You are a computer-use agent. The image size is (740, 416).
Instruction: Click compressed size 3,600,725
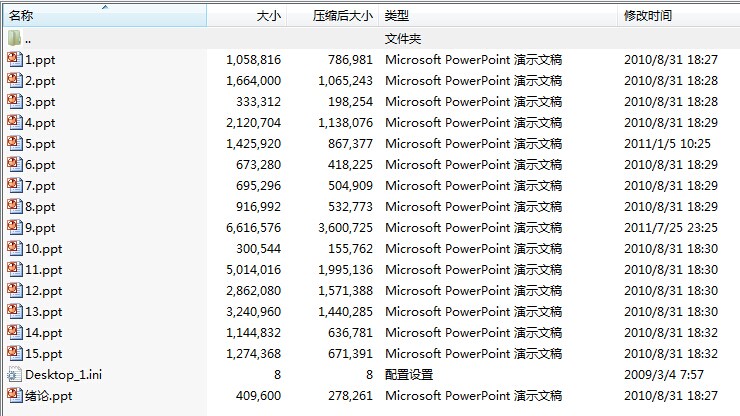click(345, 228)
